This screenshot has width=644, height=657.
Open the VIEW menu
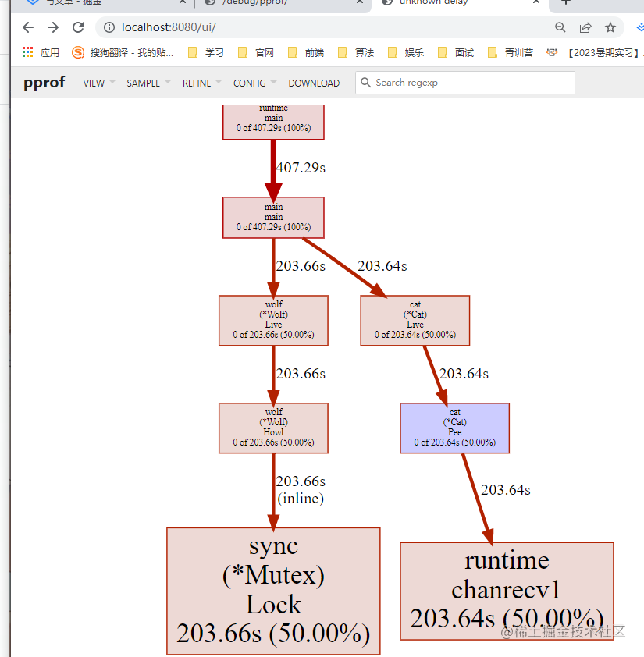[99, 83]
